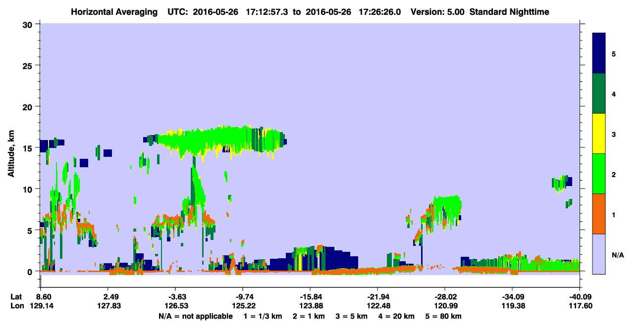Click the '3 = 5 km' legend text
This screenshot has height=330, width=644.
click(x=351, y=316)
